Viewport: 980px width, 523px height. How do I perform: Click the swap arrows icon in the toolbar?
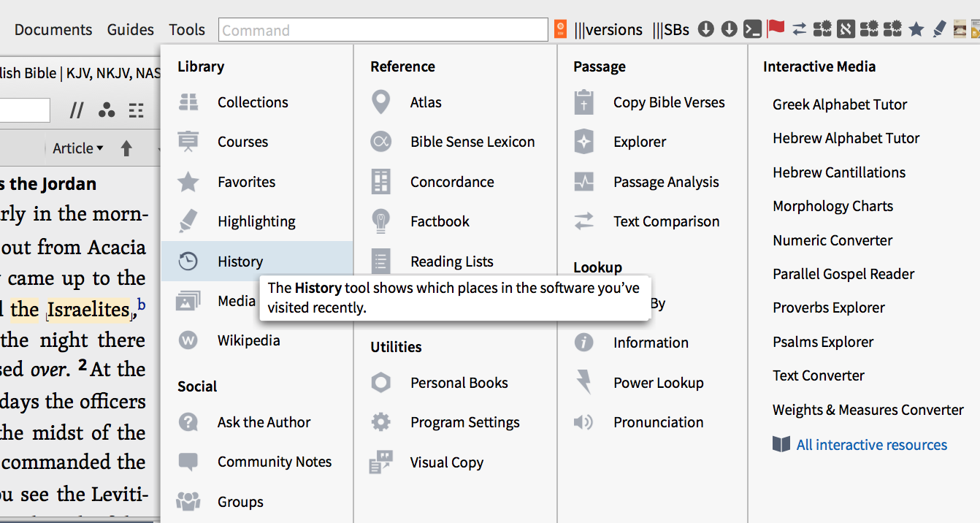coord(800,29)
